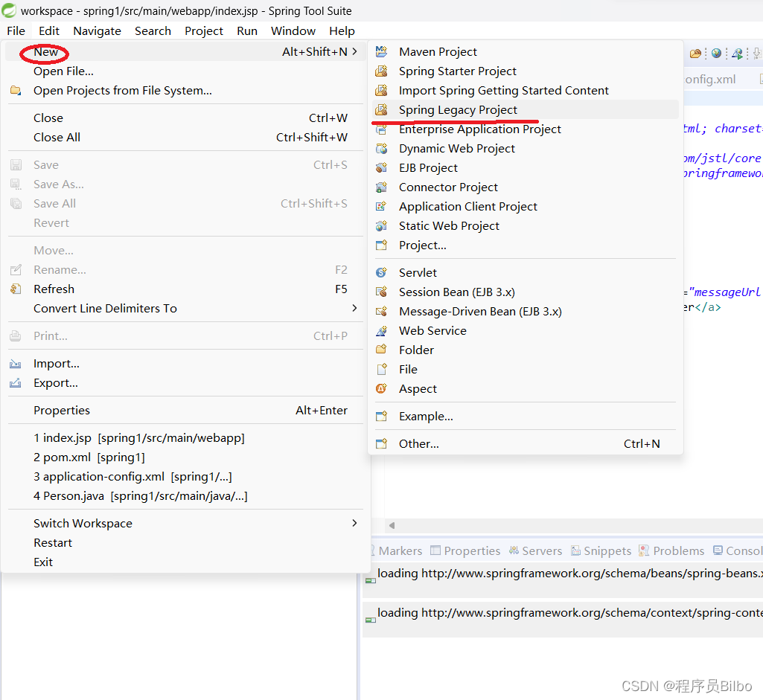Open the Edit menu
This screenshot has height=700, width=763.
[x=49, y=31]
